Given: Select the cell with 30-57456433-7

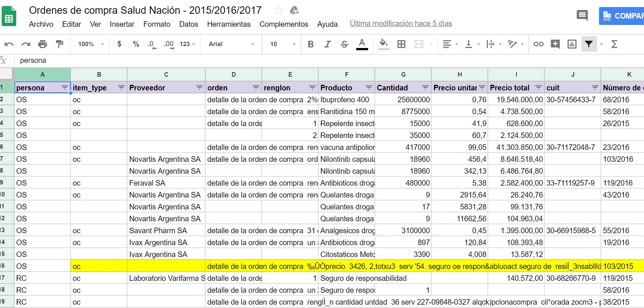Looking at the screenshot, I should (573, 100).
